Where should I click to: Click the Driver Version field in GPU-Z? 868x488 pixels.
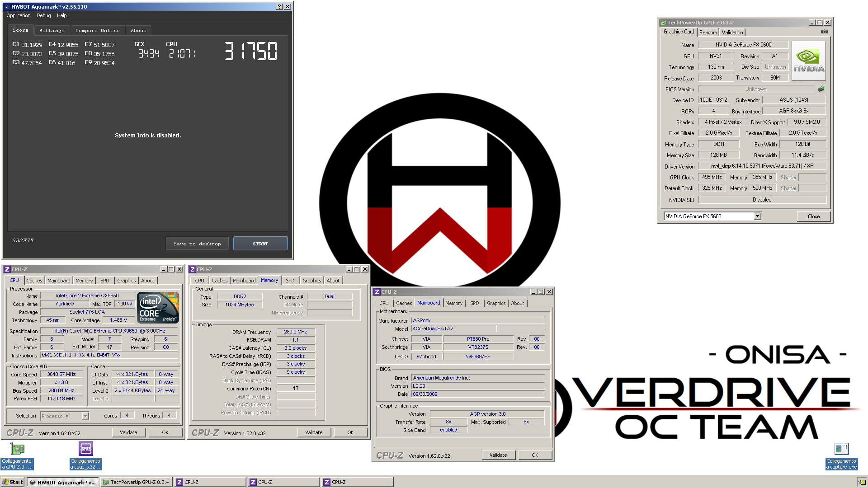762,166
